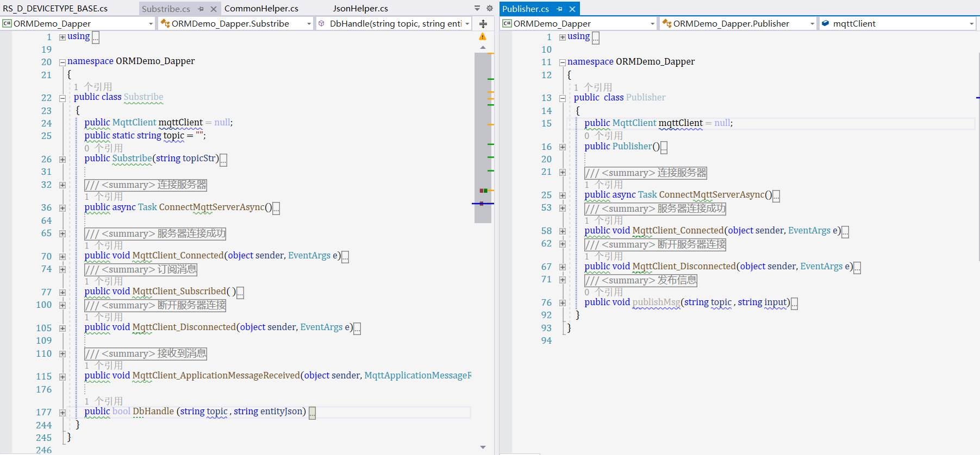Expand Publisher MqttClient_Disconnected at line 67
980x455 pixels.
[x=563, y=267]
